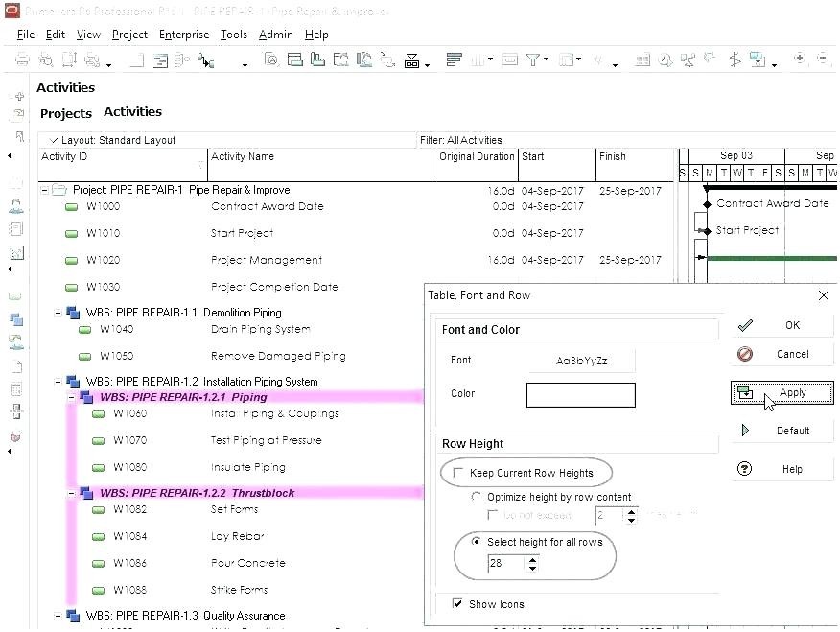Viewport: 840px width, 632px height.
Task: Click the WBS icon in left sidebar
Action: (x=16, y=318)
